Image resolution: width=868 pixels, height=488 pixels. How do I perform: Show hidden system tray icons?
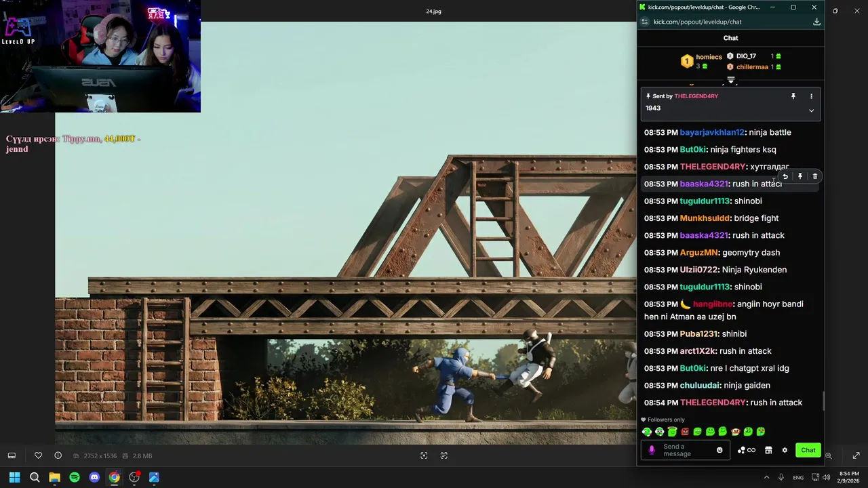pyautogui.click(x=766, y=477)
